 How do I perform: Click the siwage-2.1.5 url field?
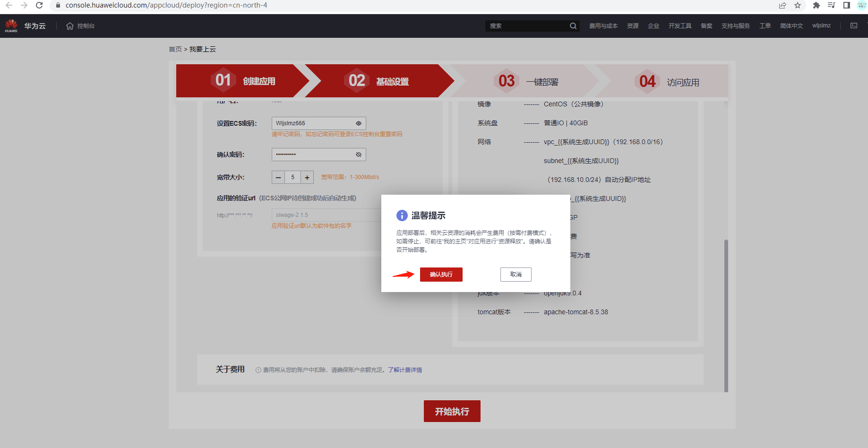pyautogui.click(x=327, y=215)
